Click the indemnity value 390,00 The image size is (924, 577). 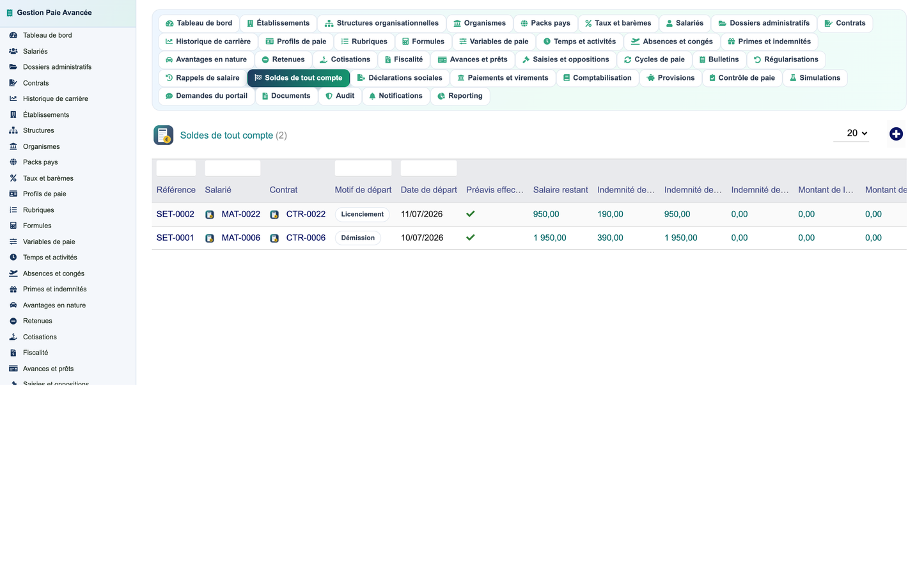pyautogui.click(x=610, y=238)
